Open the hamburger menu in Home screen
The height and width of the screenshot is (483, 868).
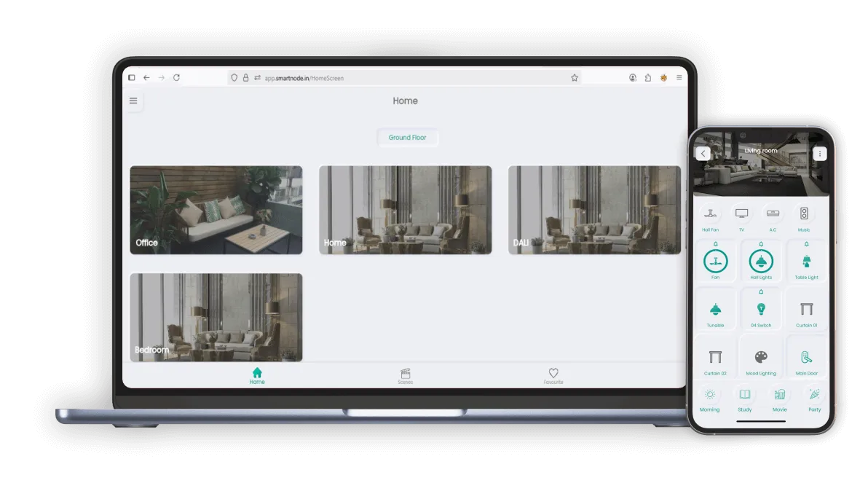click(x=133, y=101)
